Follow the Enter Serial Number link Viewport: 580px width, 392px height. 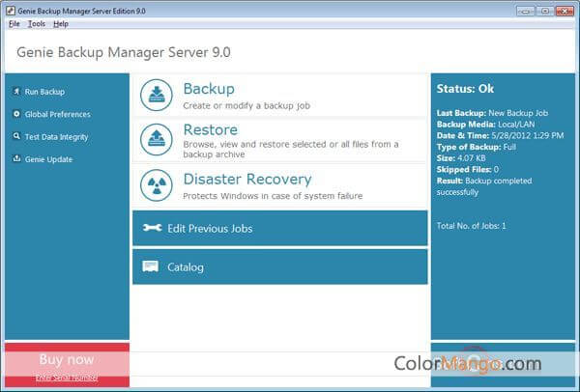(x=66, y=378)
